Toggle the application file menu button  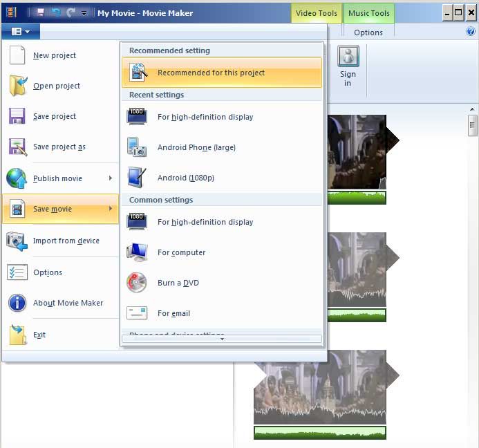[21, 31]
